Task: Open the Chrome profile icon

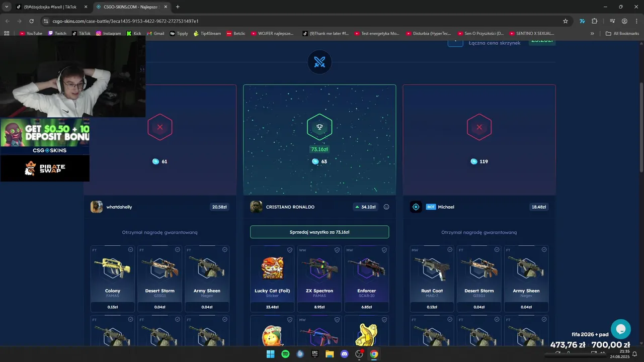Action: pos(624,21)
